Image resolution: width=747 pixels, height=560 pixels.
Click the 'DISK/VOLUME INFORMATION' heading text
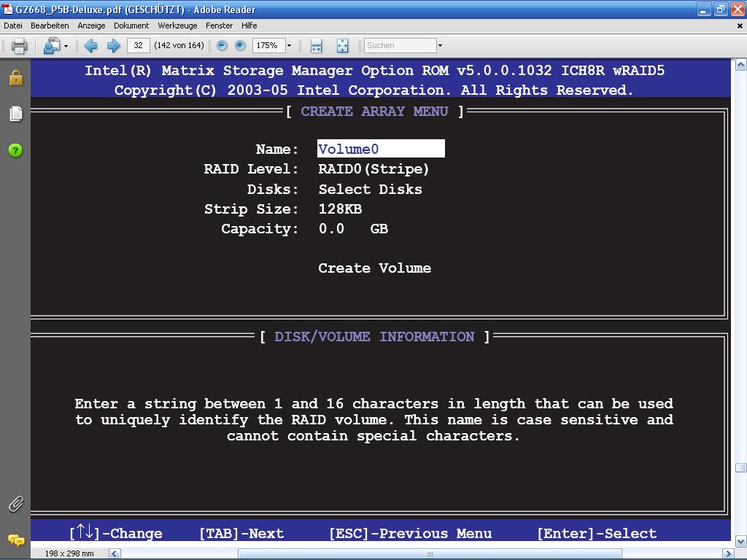click(x=374, y=337)
